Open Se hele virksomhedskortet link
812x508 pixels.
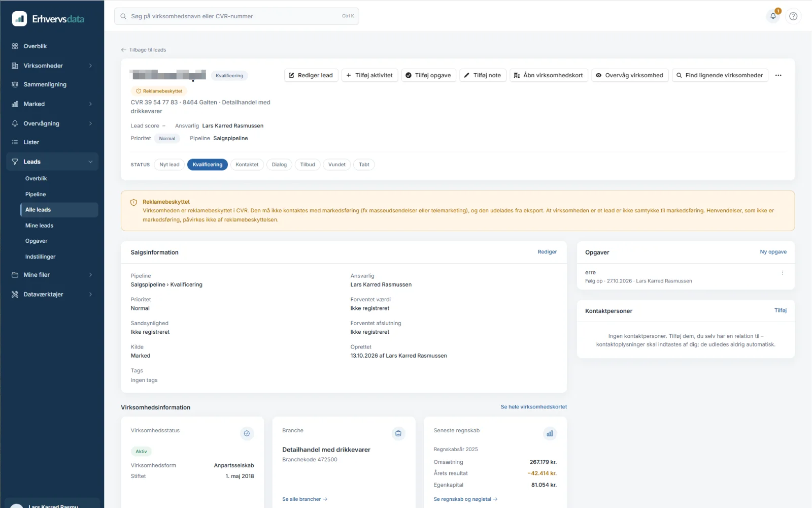(x=534, y=407)
